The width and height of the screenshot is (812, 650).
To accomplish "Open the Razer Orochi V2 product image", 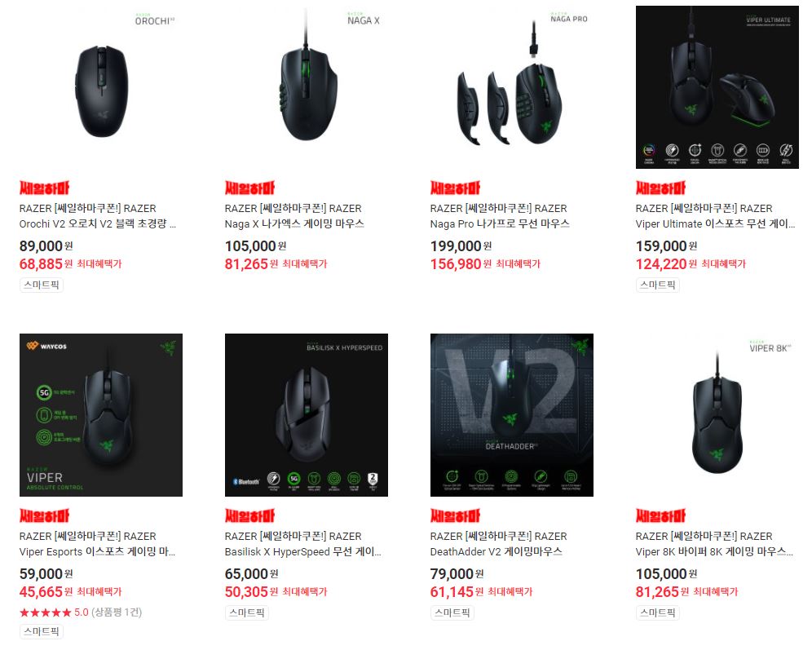I will [x=101, y=87].
